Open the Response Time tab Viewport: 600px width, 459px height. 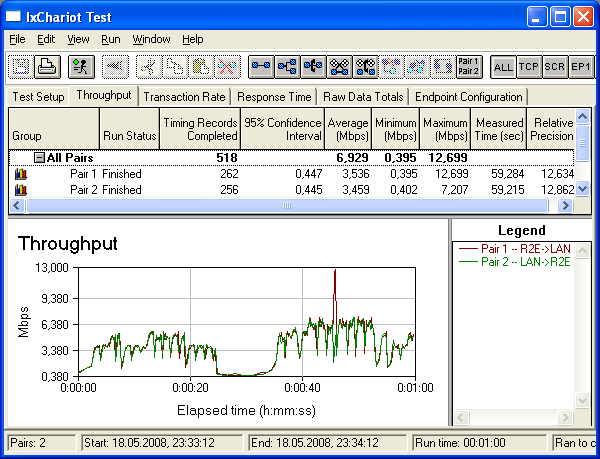click(x=274, y=97)
